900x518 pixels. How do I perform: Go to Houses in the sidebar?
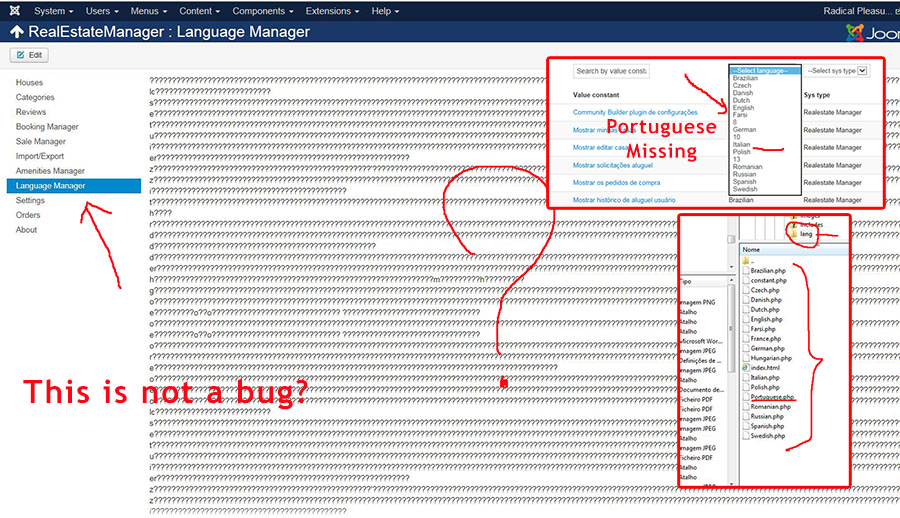pyautogui.click(x=29, y=83)
